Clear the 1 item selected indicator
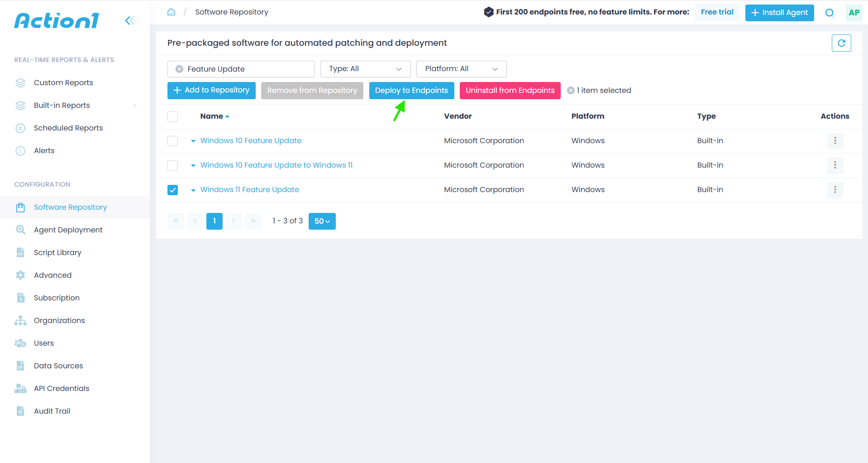868x463 pixels. coord(571,90)
